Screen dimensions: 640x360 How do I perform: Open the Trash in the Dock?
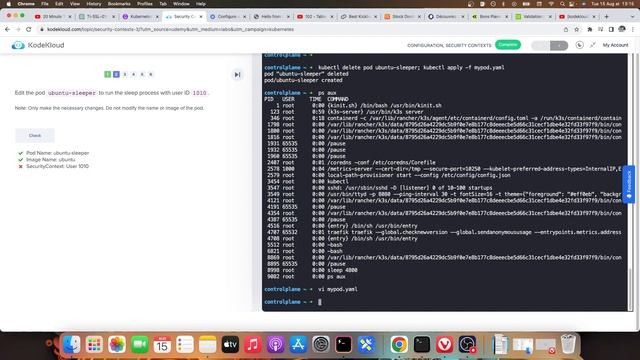(x=568, y=345)
